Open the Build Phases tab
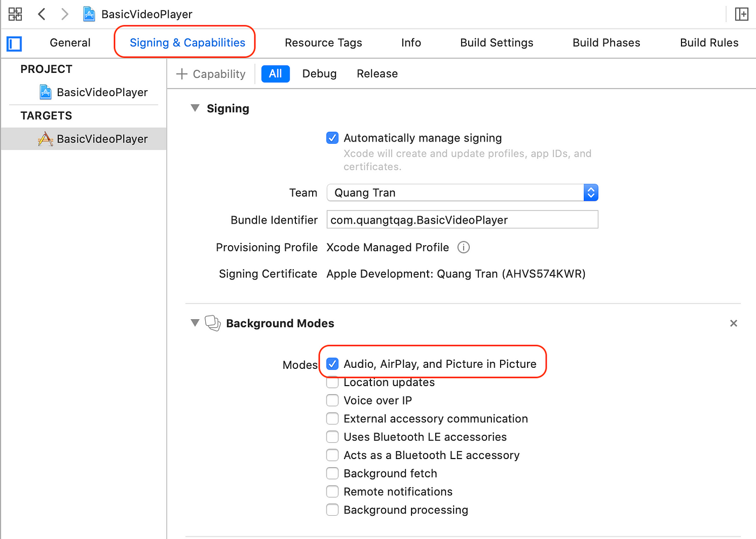 coord(606,43)
